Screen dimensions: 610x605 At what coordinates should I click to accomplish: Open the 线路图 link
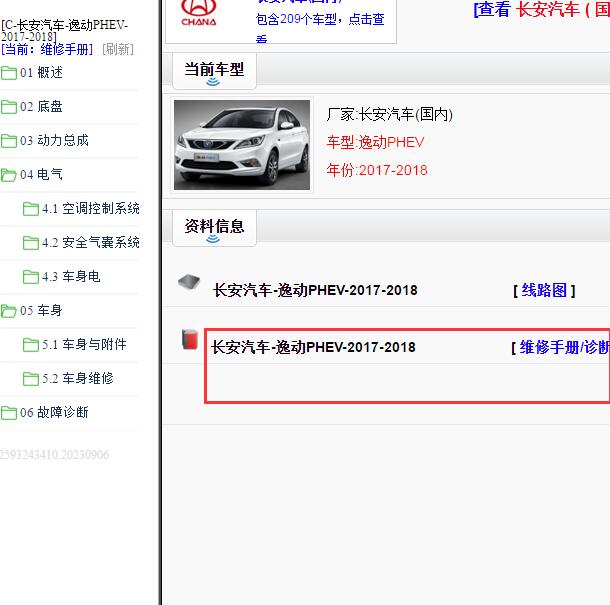544,290
